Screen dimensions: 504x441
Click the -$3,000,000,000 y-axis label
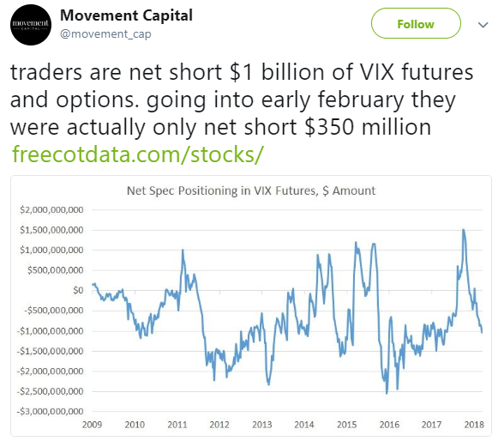pyautogui.click(x=50, y=412)
